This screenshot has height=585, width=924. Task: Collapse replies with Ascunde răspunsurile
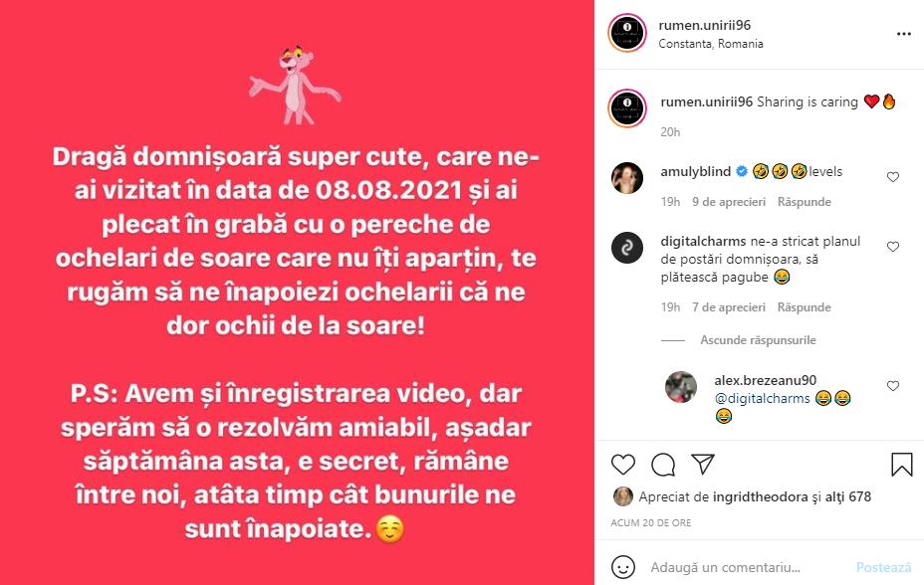coord(758,340)
